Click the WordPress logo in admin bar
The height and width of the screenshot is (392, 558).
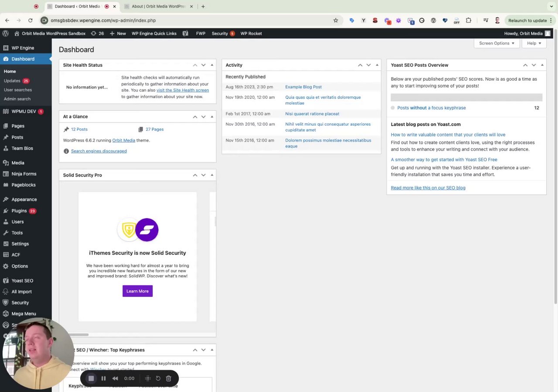[5, 33]
